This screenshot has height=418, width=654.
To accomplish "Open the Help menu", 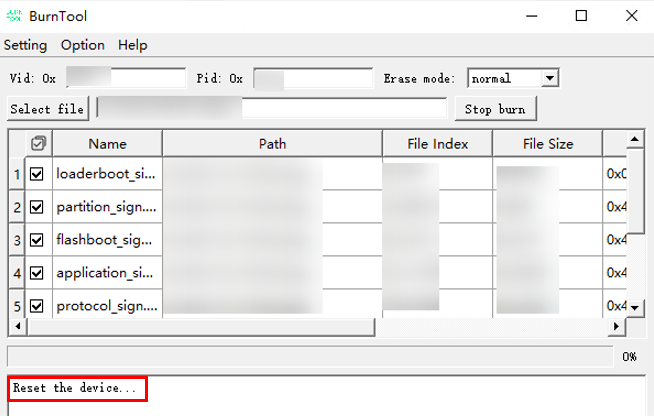I will (132, 45).
